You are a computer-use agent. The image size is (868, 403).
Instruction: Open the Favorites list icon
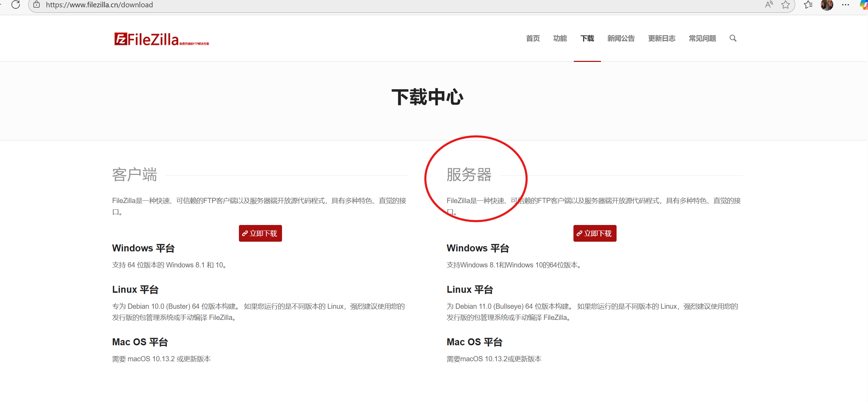(808, 5)
